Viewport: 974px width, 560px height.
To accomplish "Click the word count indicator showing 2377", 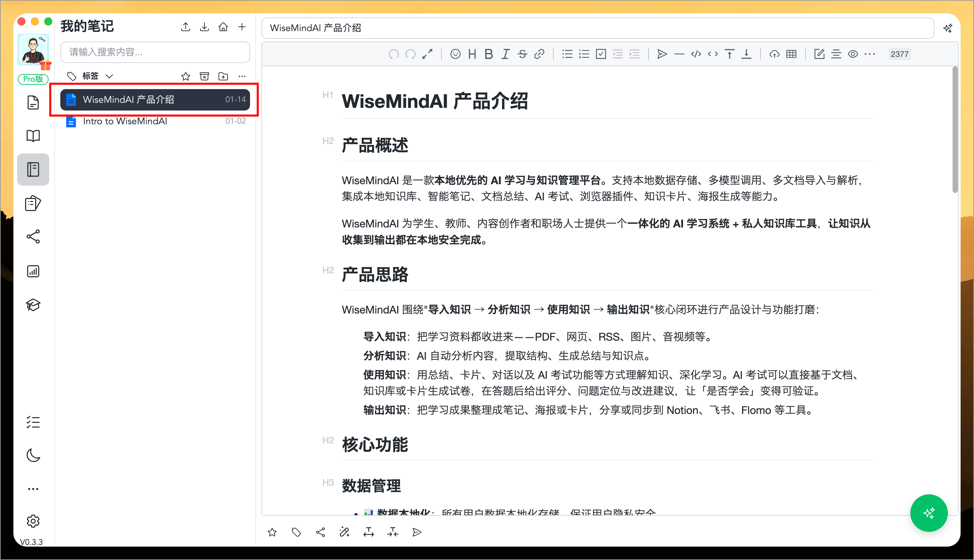I will 900,54.
